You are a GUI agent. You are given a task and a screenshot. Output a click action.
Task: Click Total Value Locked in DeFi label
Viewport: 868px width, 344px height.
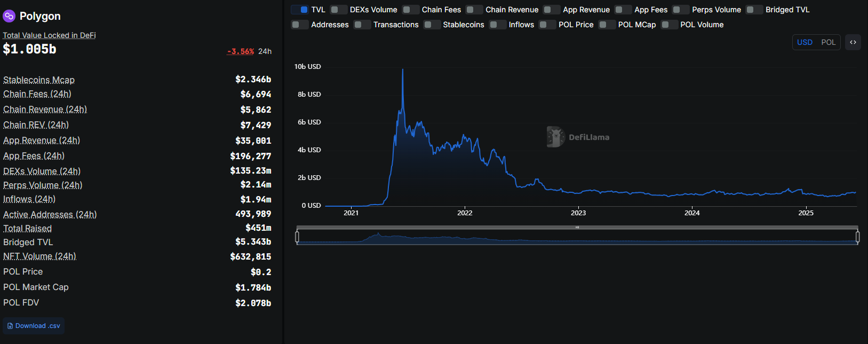click(x=49, y=35)
